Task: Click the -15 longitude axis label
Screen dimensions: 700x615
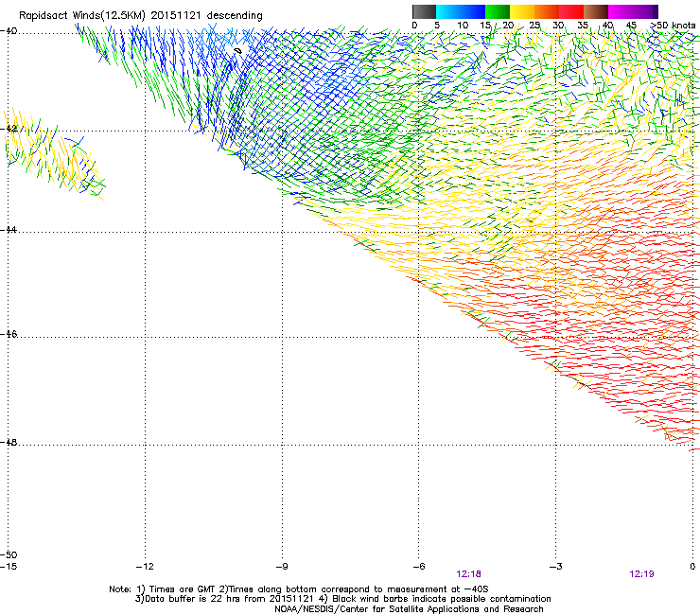Action: pyautogui.click(x=9, y=567)
